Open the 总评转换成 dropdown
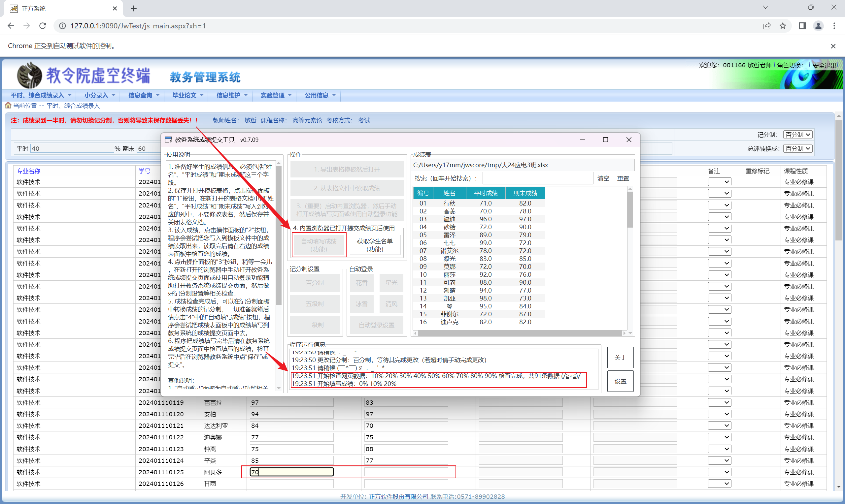This screenshot has width=845, height=504. click(x=797, y=148)
